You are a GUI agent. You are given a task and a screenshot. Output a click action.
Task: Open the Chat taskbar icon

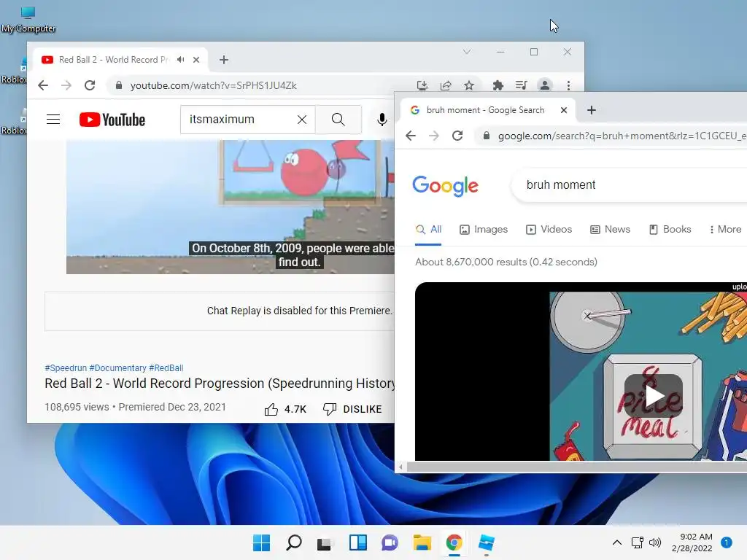pyautogui.click(x=390, y=542)
